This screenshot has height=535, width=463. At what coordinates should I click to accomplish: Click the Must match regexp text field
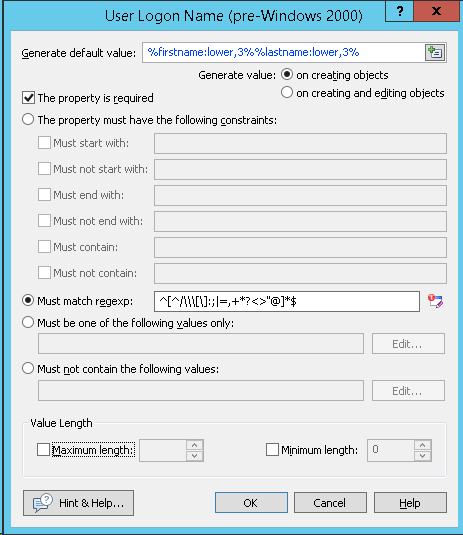click(287, 301)
